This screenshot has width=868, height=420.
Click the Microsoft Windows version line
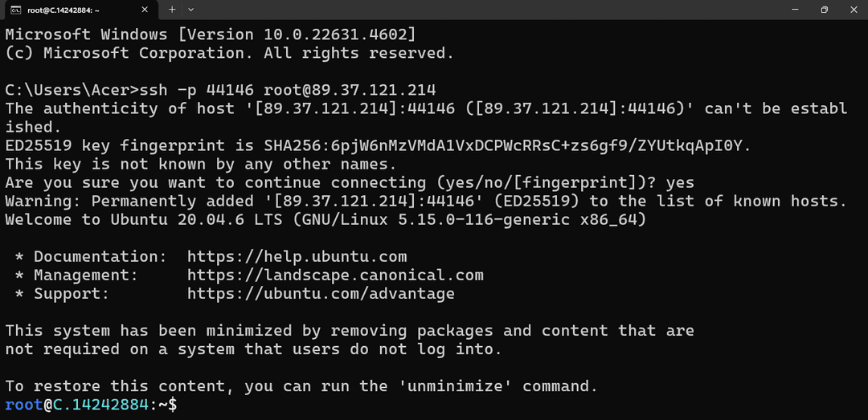click(x=211, y=35)
